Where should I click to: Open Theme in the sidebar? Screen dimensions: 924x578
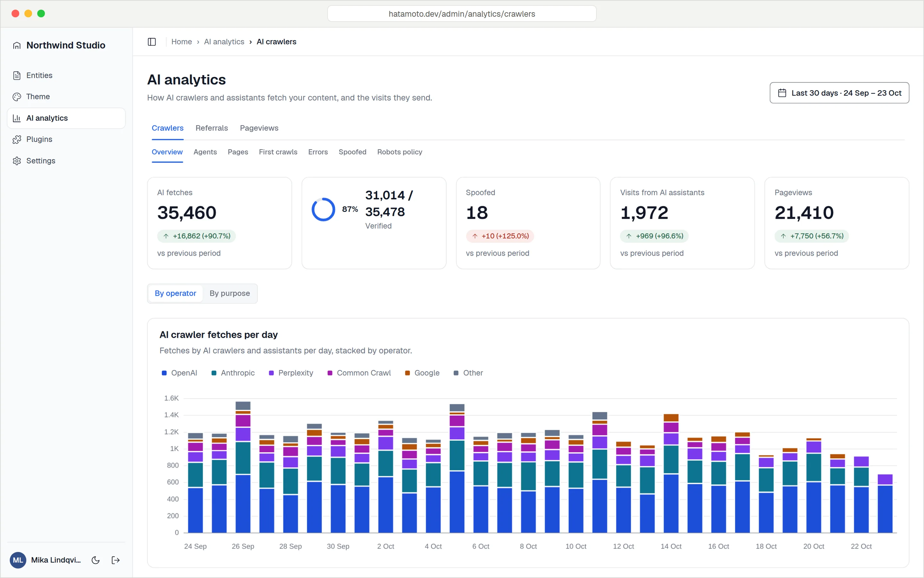tap(66, 97)
